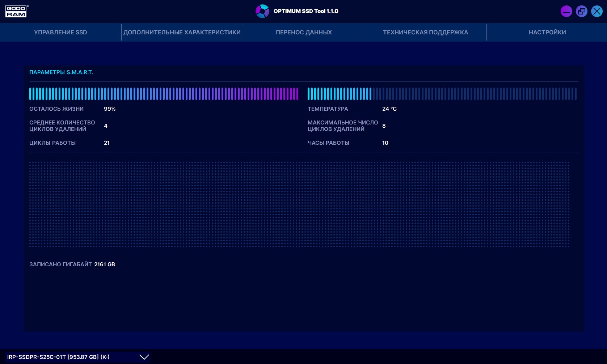Open the IRP-SSDPR-S25C-01T drive selector
The width and height of the screenshot is (607, 364).
[x=58, y=357]
